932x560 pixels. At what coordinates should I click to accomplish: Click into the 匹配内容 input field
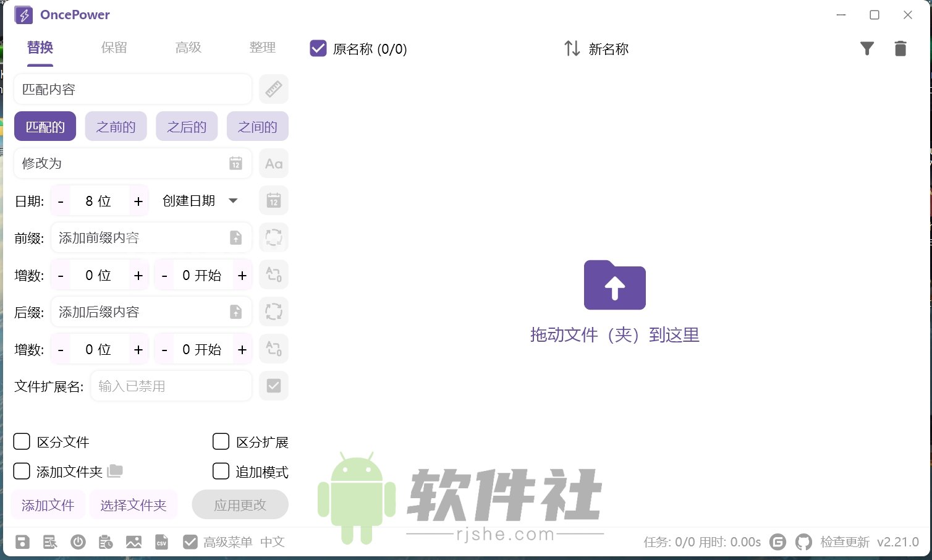pyautogui.click(x=133, y=90)
